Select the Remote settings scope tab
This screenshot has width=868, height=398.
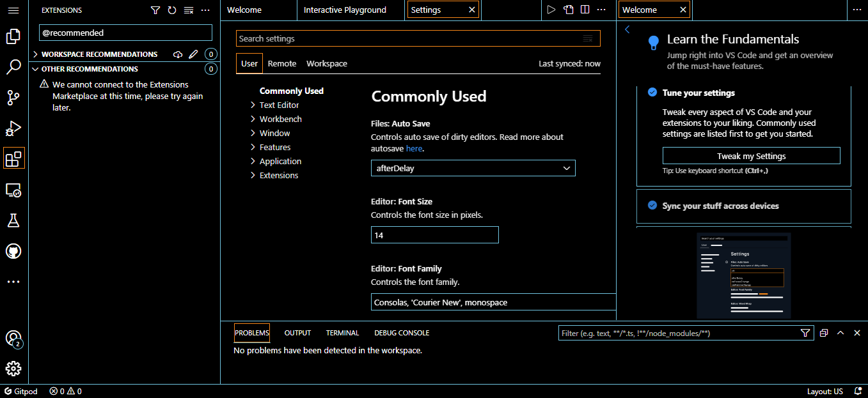(x=282, y=63)
